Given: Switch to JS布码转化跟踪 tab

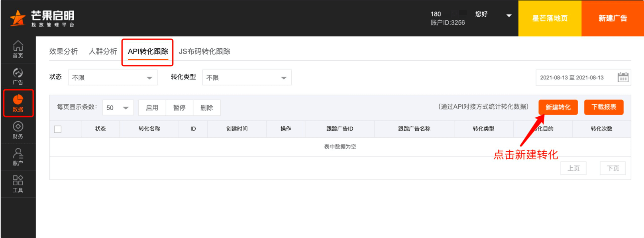Looking at the screenshot, I should pos(204,52).
